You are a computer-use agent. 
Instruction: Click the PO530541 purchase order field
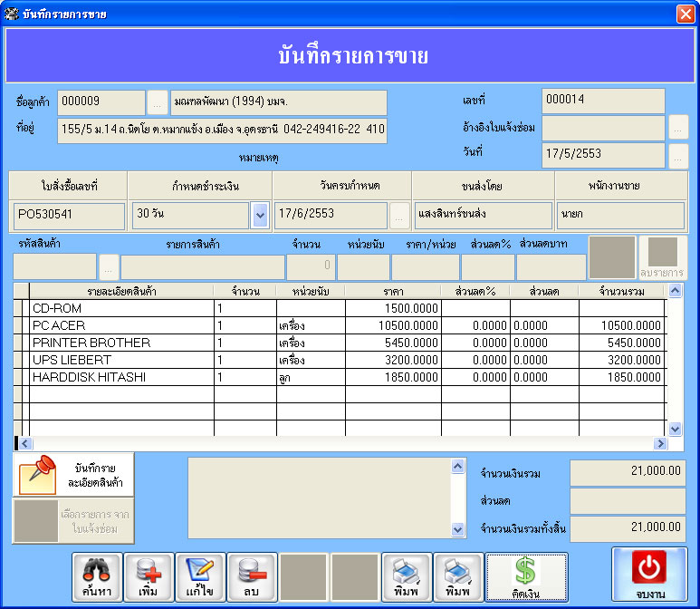click(x=69, y=216)
